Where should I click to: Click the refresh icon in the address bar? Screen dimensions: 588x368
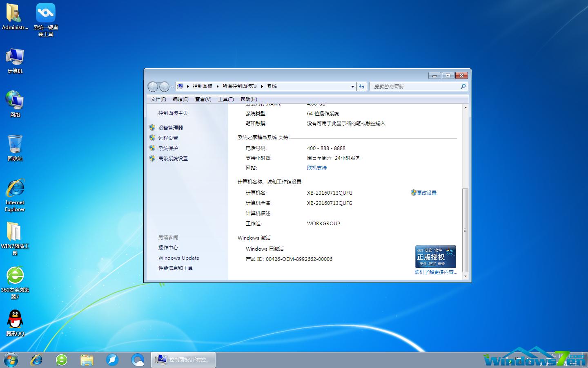[x=362, y=86]
